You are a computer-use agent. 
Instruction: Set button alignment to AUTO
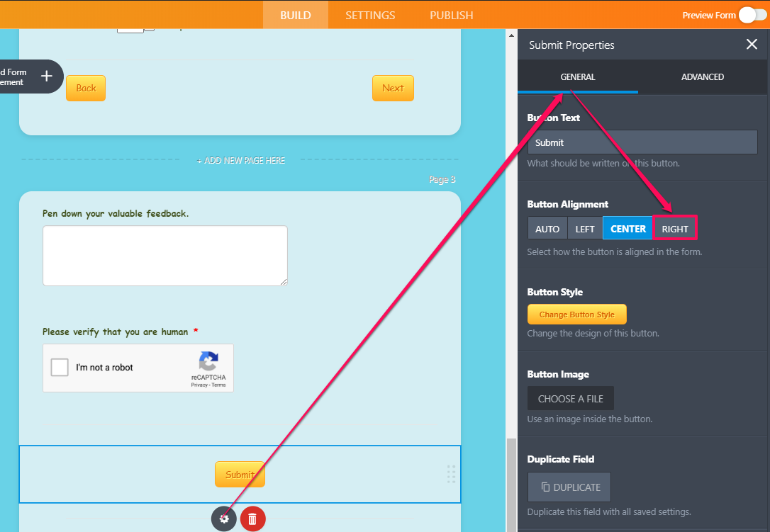547,229
